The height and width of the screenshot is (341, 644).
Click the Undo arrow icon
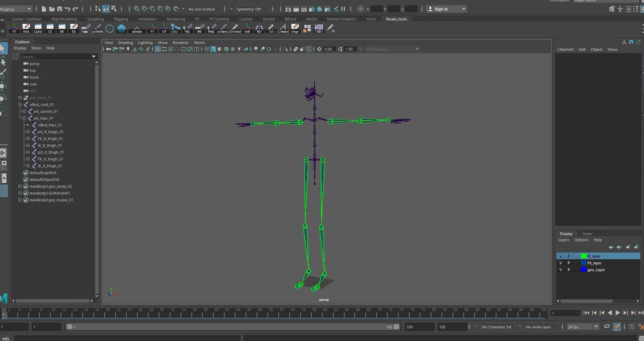point(67,9)
